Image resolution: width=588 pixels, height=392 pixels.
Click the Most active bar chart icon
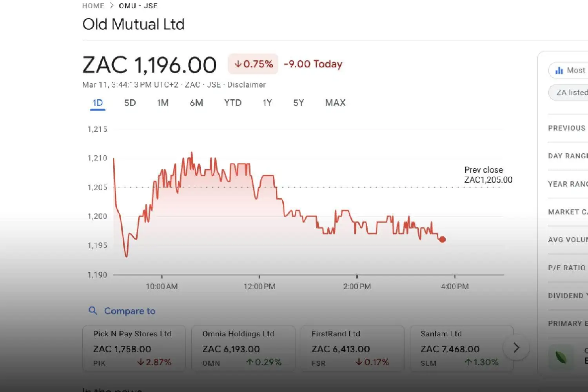pyautogui.click(x=559, y=71)
